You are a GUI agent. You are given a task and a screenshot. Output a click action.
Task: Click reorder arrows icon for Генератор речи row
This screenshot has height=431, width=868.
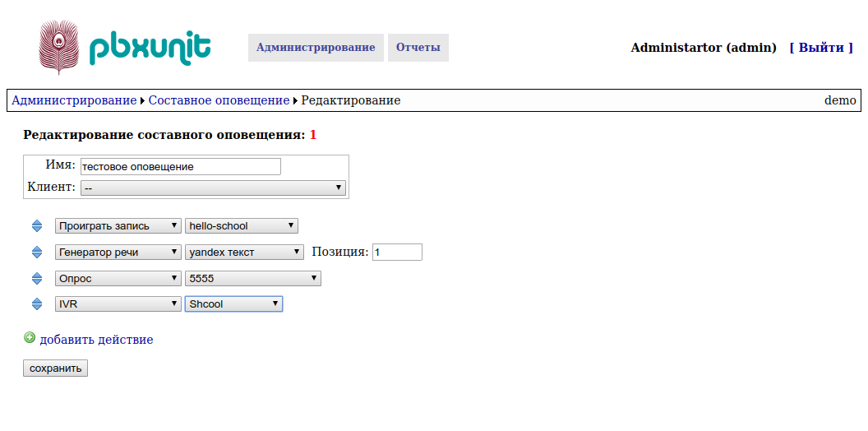click(37, 252)
